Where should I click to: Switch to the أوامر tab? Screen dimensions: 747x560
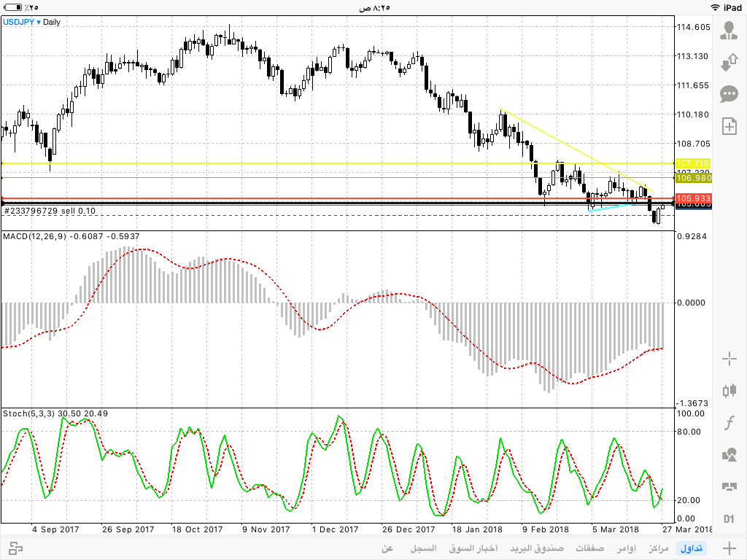626,548
